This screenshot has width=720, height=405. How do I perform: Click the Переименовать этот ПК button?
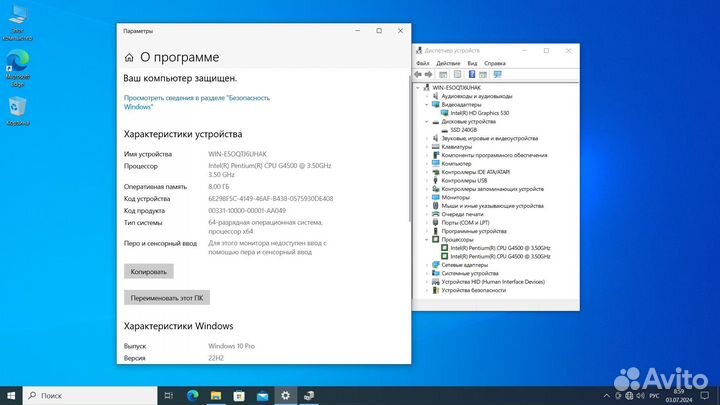(x=167, y=297)
